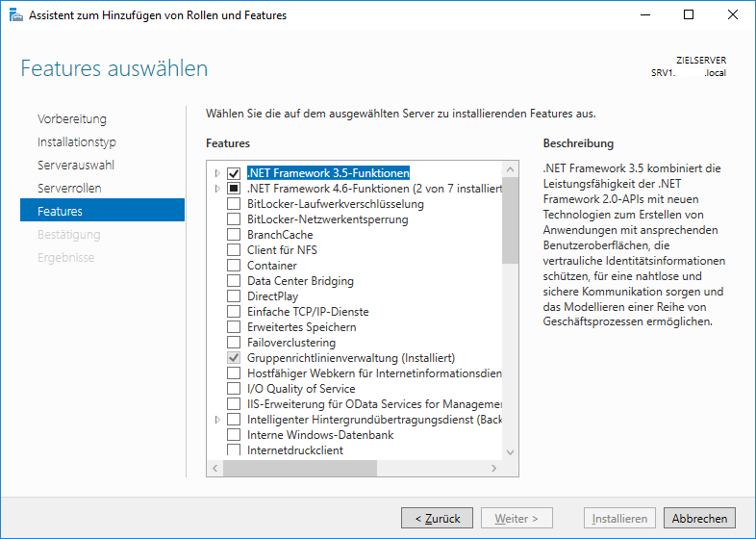Uncheck .NET Framework 3.5-Funktionen checkbox
This screenshot has height=539, width=756.
pos(234,173)
